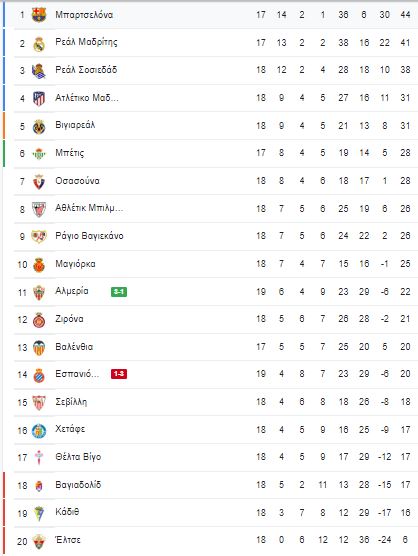The width and height of the screenshot is (418, 556).
Task: Click the Ζιρόνα team name
Action: (x=69, y=319)
